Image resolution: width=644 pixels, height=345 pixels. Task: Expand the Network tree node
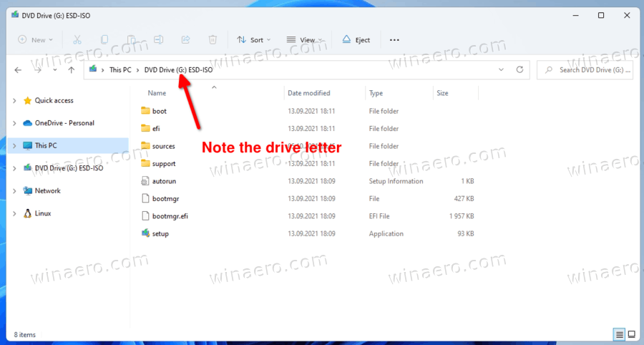pos(15,191)
